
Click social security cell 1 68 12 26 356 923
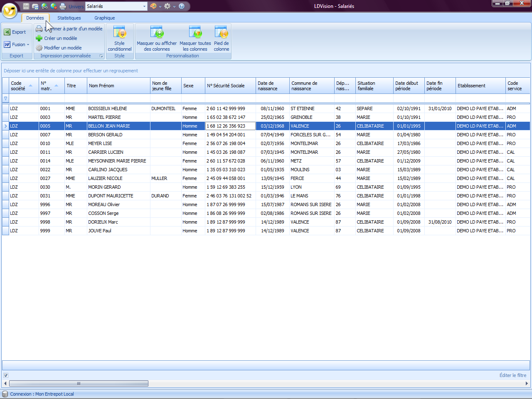(230, 126)
